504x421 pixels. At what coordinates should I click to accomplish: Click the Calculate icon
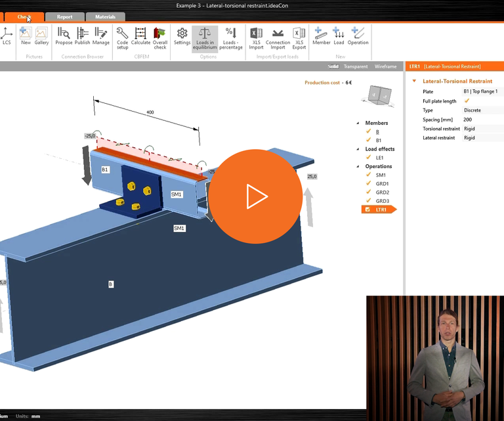[140, 37]
